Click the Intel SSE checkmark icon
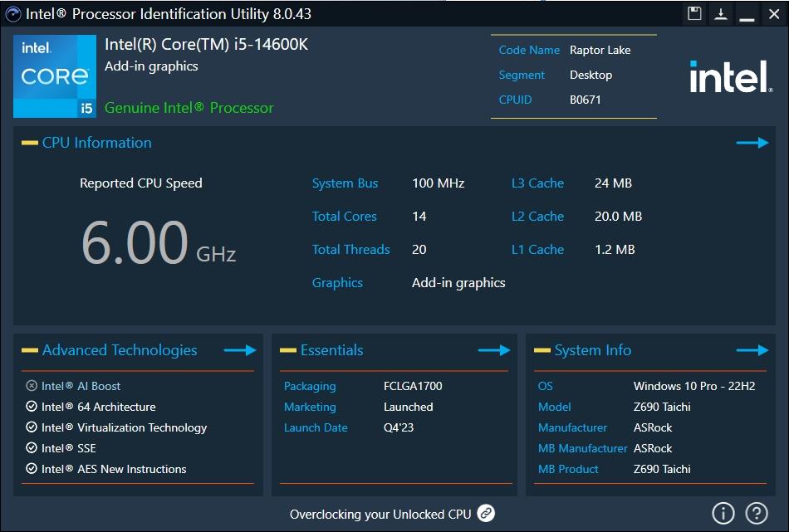Viewport: 789px width, 532px height. 32,447
